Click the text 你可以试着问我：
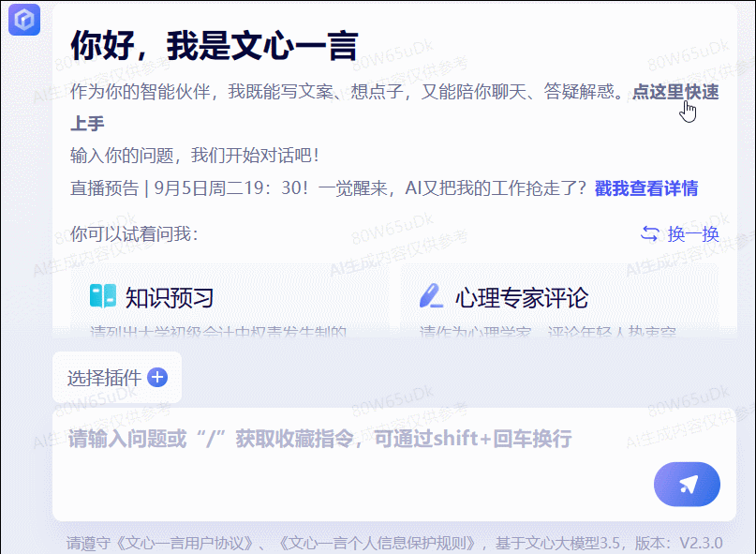The height and width of the screenshot is (554, 756). (x=135, y=234)
